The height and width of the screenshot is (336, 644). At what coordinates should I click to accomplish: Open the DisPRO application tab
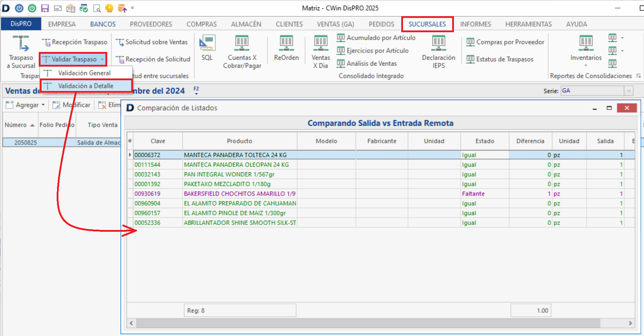coord(21,24)
